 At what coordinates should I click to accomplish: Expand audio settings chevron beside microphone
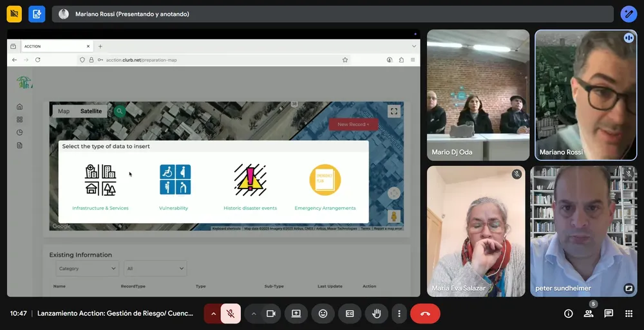(x=213, y=314)
